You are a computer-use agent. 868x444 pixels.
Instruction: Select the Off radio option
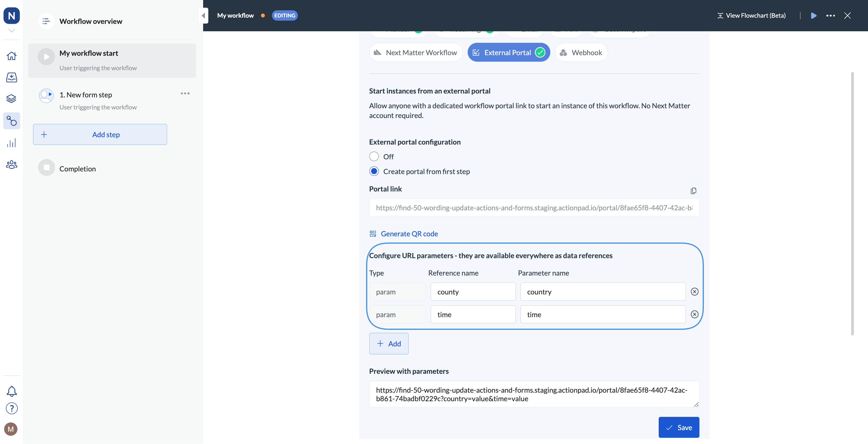[374, 157]
